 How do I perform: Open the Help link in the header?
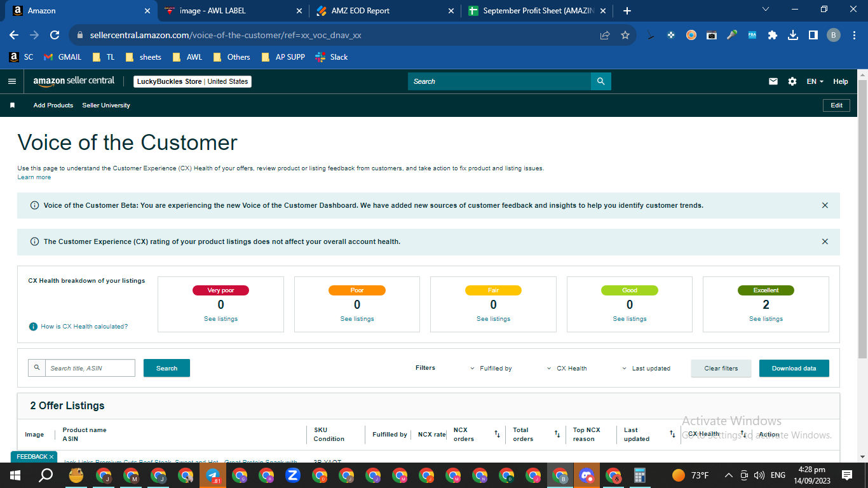tap(841, 81)
